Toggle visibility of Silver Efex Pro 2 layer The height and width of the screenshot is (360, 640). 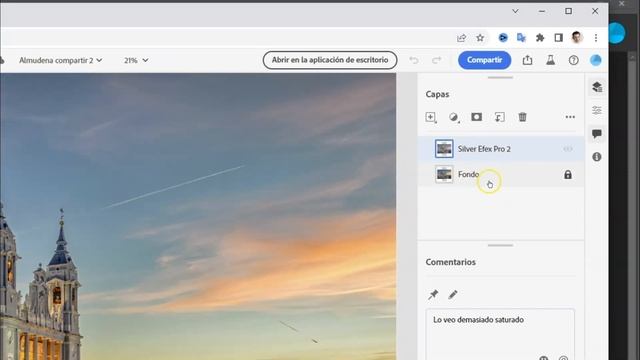tap(568, 149)
